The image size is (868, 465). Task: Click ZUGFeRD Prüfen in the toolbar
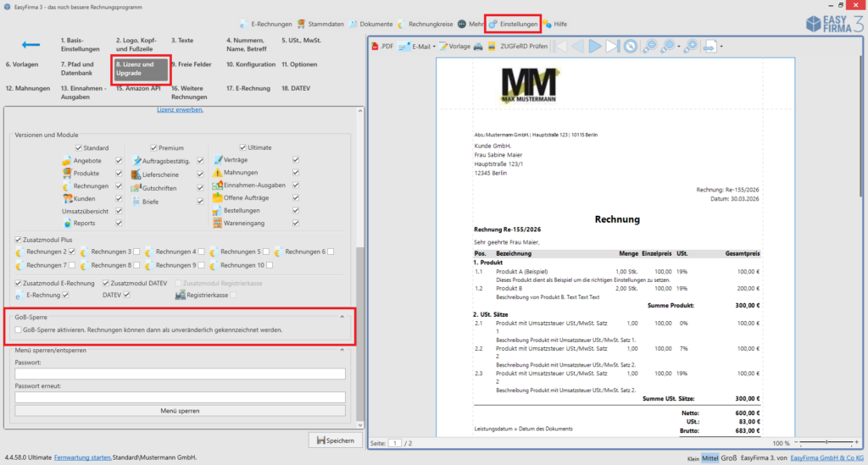(x=524, y=47)
